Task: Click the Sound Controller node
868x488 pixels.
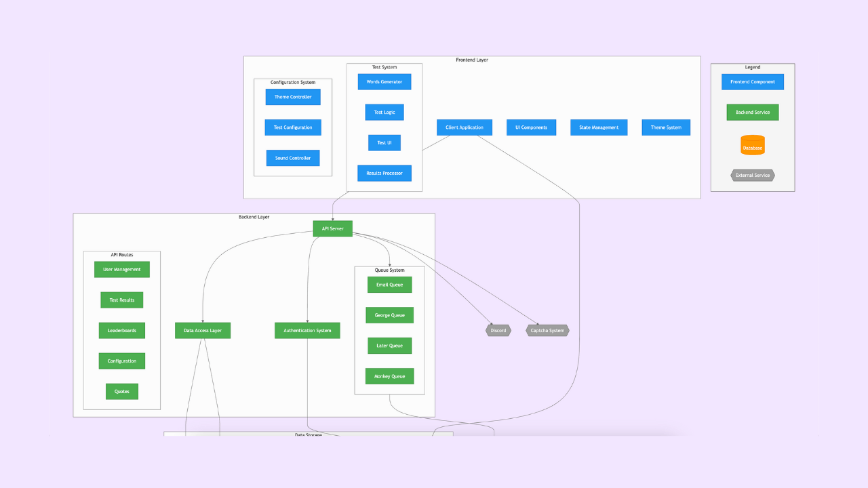Action: point(292,158)
